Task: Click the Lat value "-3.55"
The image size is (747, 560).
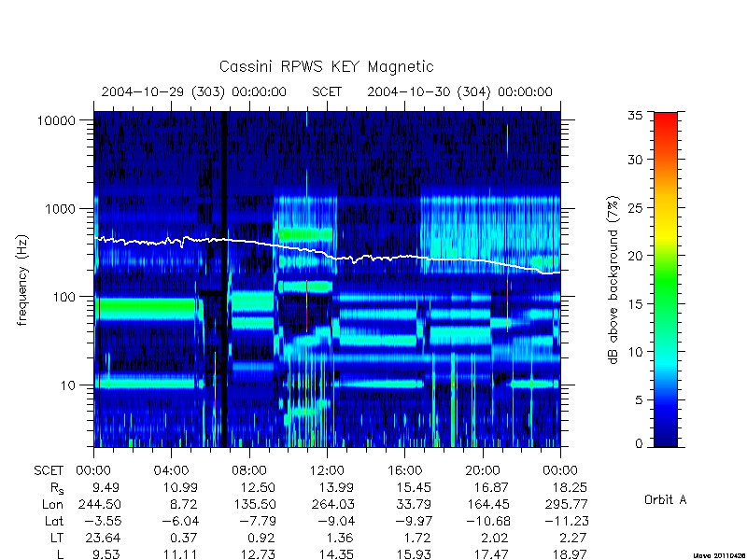Action: pyautogui.click(x=102, y=522)
